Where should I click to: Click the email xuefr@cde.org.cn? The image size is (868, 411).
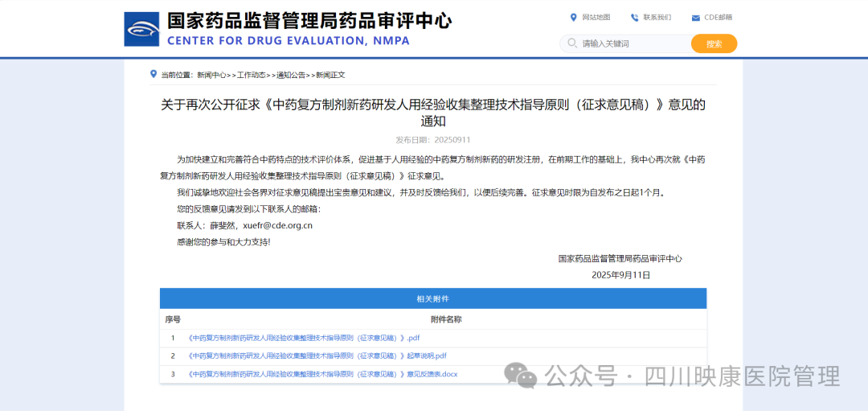(x=278, y=225)
